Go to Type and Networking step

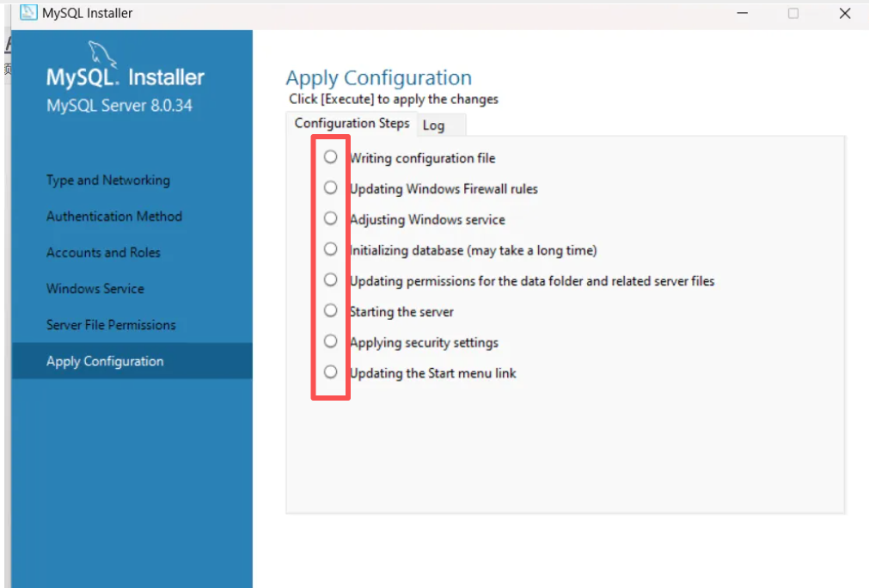coord(108,181)
